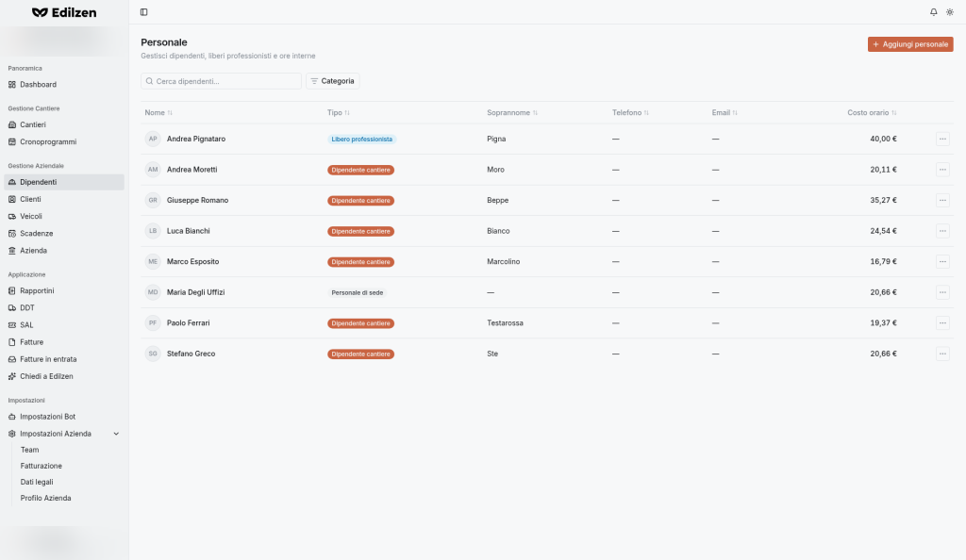Open Clienti in the sidebar
This screenshot has width=966, height=560.
64,199
